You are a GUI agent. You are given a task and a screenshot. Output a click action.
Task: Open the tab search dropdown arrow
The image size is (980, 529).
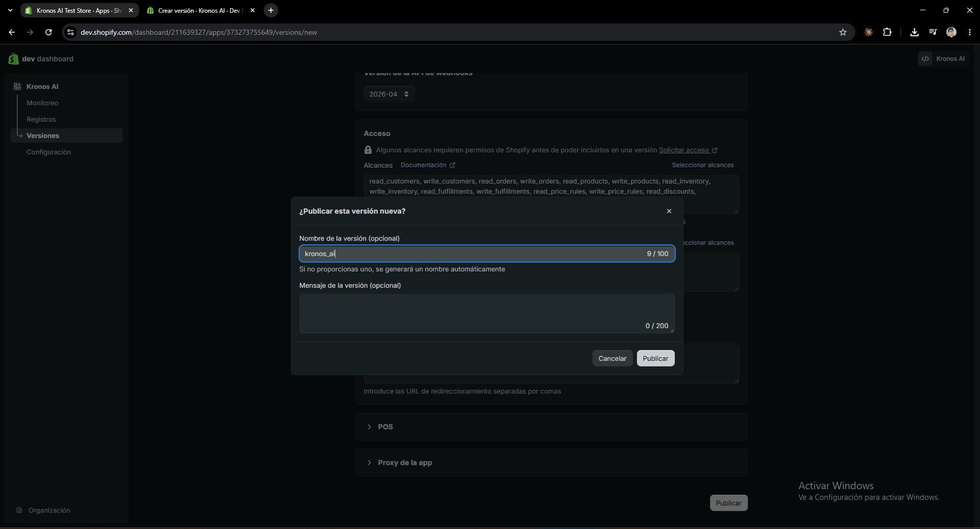10,10
